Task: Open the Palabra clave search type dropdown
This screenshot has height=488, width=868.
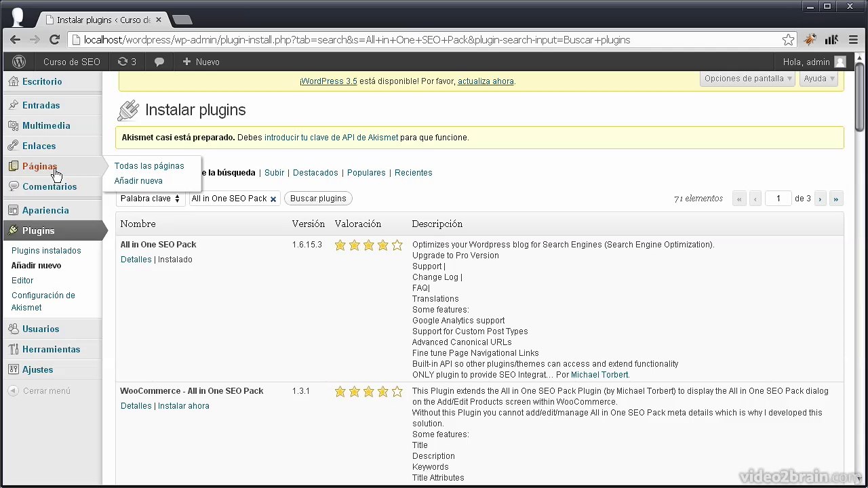Action: (x=151, y=199)
